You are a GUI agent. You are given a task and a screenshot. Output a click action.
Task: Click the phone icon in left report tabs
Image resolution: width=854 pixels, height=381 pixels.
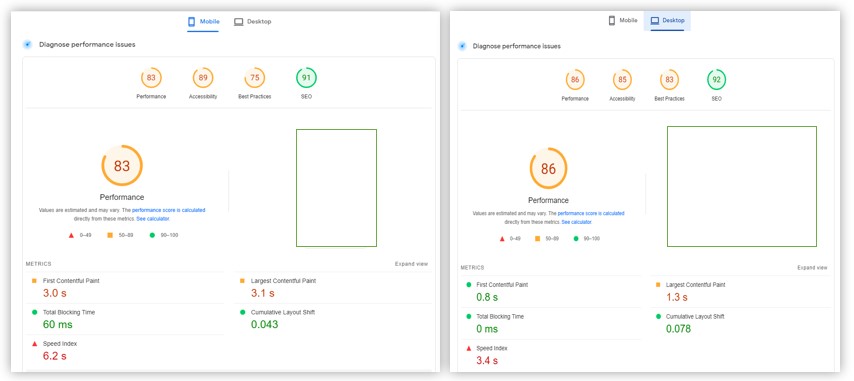coord(191,22)
